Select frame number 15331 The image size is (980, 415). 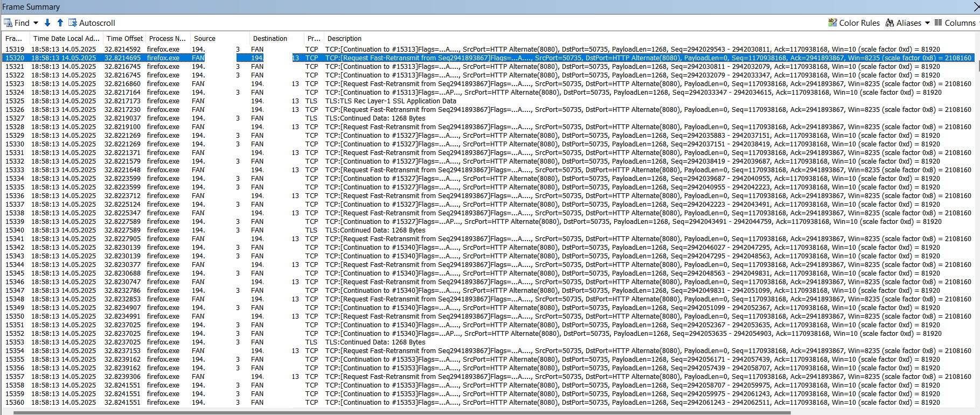tap(15, 153)
